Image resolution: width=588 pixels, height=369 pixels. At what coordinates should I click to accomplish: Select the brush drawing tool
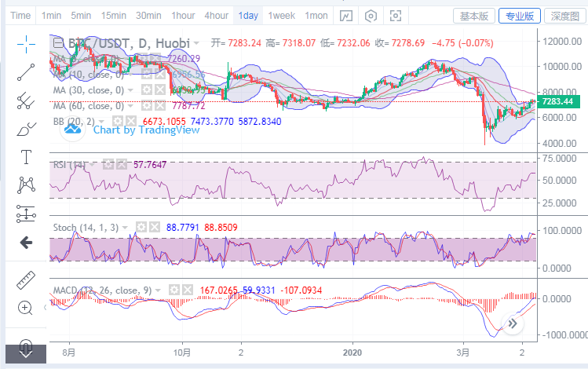click(26, 130)
